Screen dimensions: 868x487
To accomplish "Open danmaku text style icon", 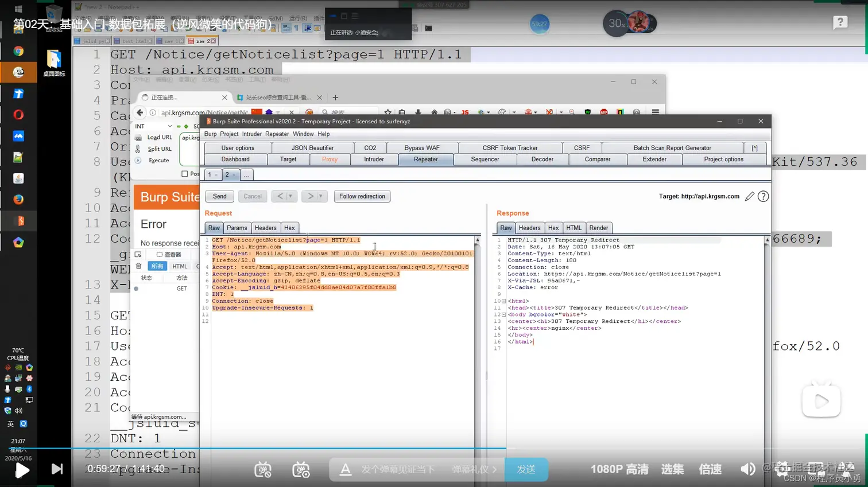I will 346,469.
